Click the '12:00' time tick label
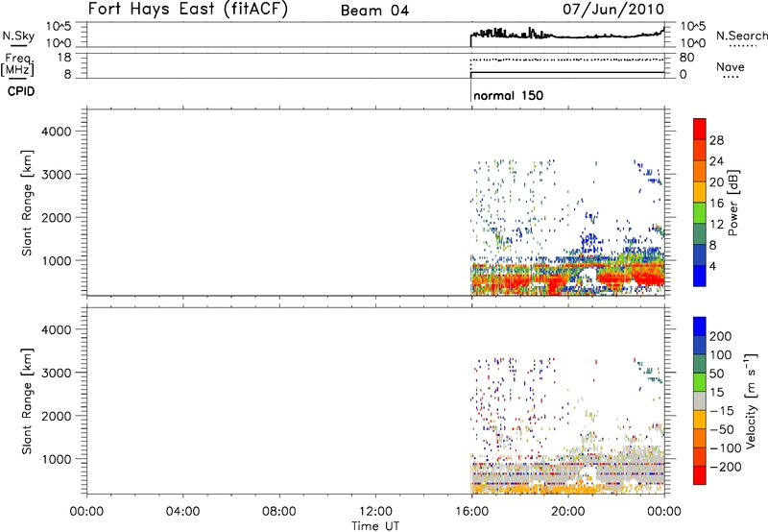The height and width of the screenshot is (532, 768). tap(375, 512)
